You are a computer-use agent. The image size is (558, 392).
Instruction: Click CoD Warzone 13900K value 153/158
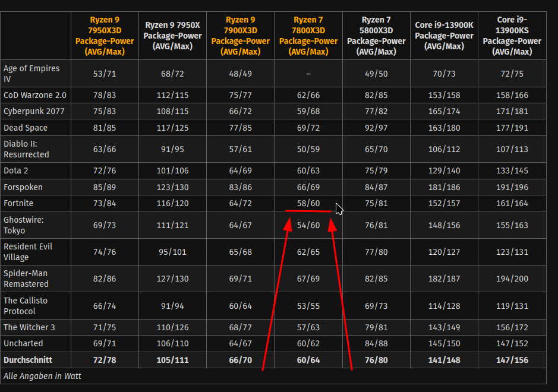pyautogui.click(x=444, y=96)
